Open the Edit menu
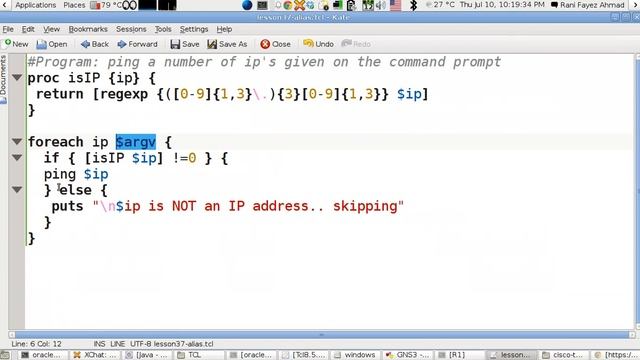 [x=28, y=29]
